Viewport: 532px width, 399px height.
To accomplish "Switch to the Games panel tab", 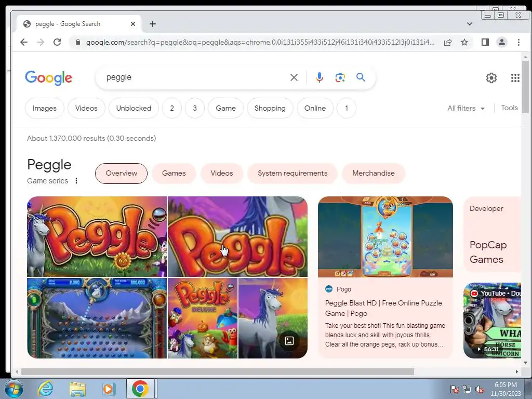I will (174, 174).
